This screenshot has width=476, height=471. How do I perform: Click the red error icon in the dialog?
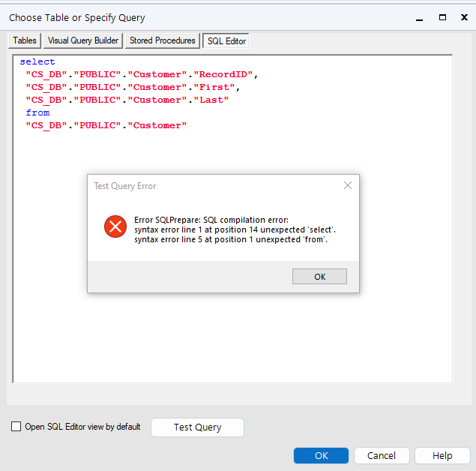click(x=115, y=226)
